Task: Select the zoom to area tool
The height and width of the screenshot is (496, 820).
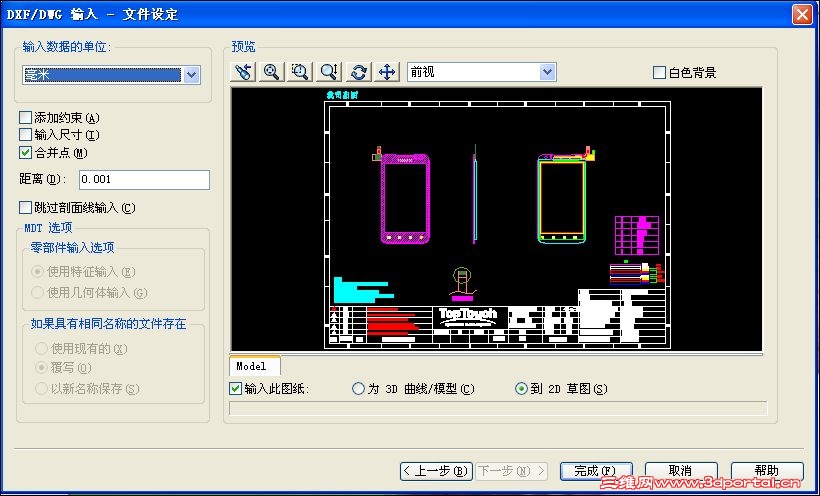Action: [x=300, y=72]
